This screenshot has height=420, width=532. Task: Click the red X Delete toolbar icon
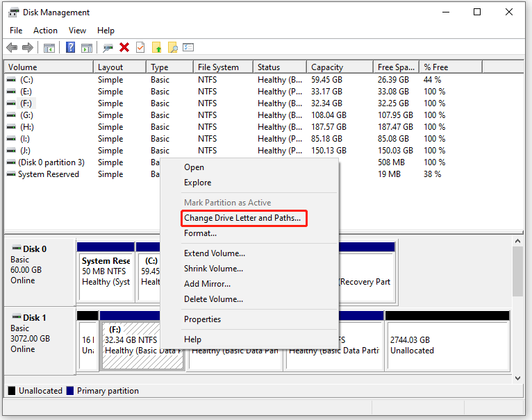click(x=124, y=47)
